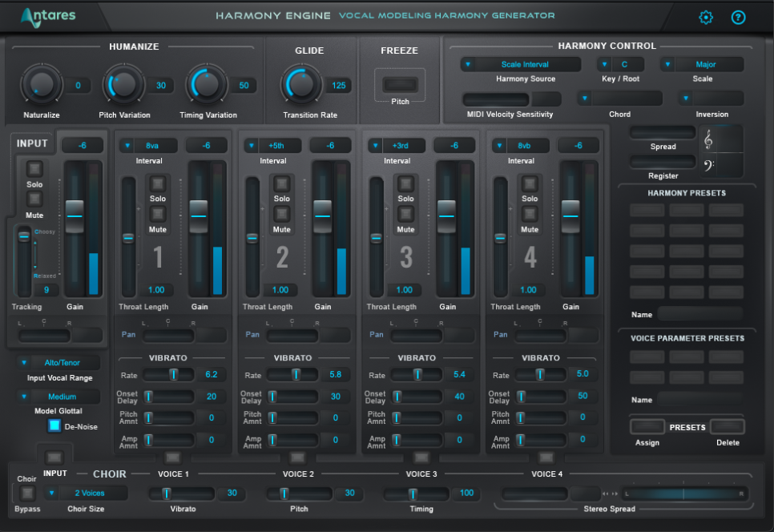Click the Choir Vibrato slider

(182, 493)
